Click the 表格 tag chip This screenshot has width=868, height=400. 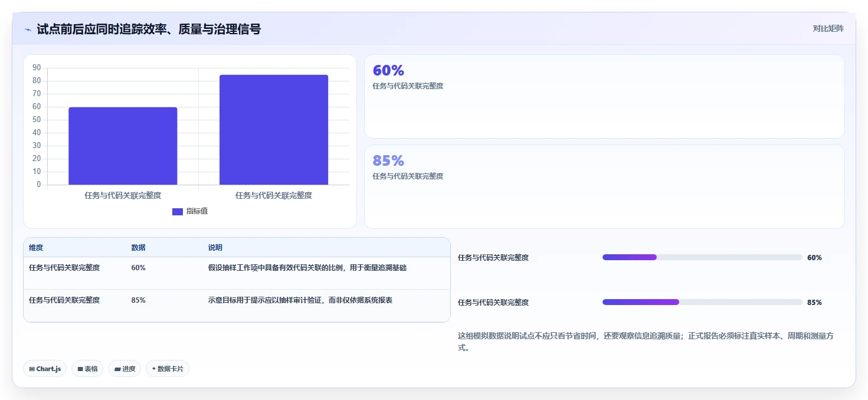[x=87, y=369]
